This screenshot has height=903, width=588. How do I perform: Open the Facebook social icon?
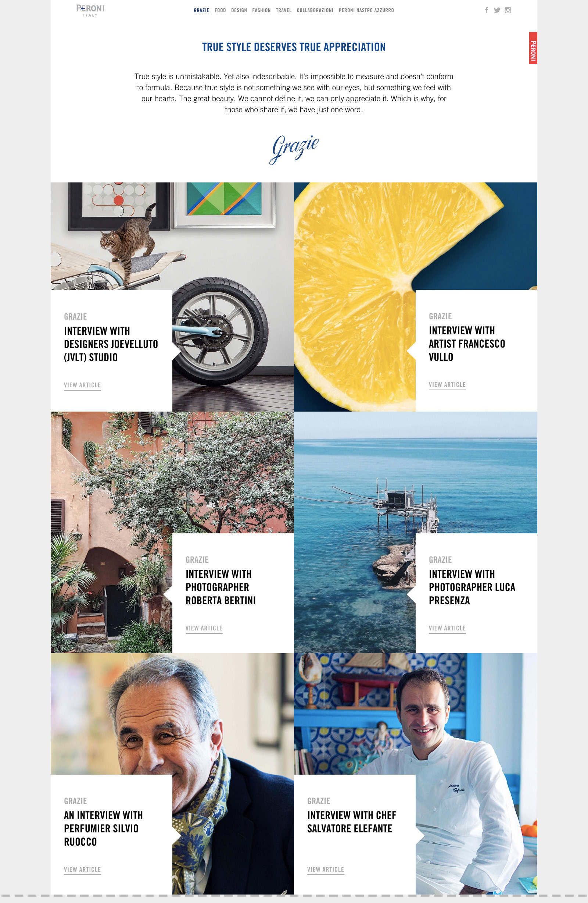click(487, 10)
